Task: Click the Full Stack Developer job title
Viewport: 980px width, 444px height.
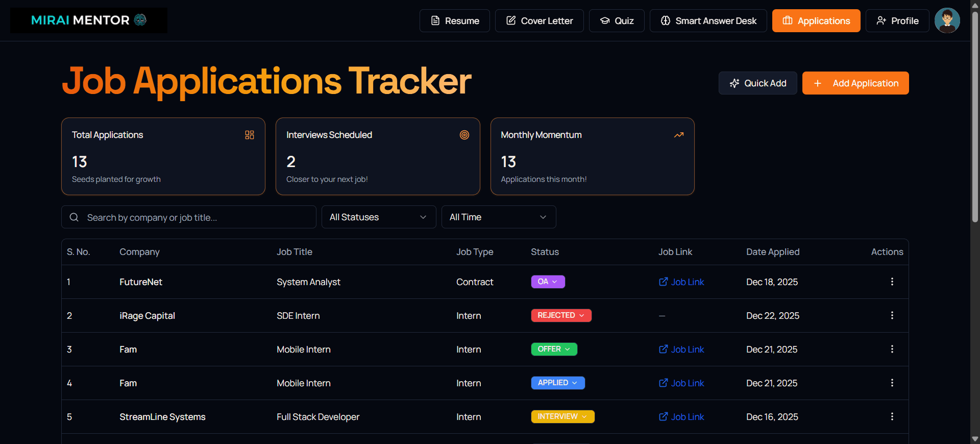Action: (x=318, y=417)
